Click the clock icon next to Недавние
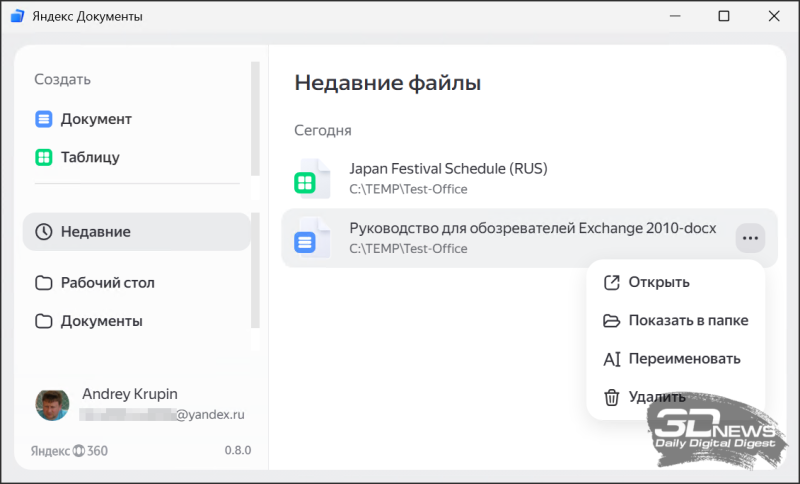 (x=43, y=232)
